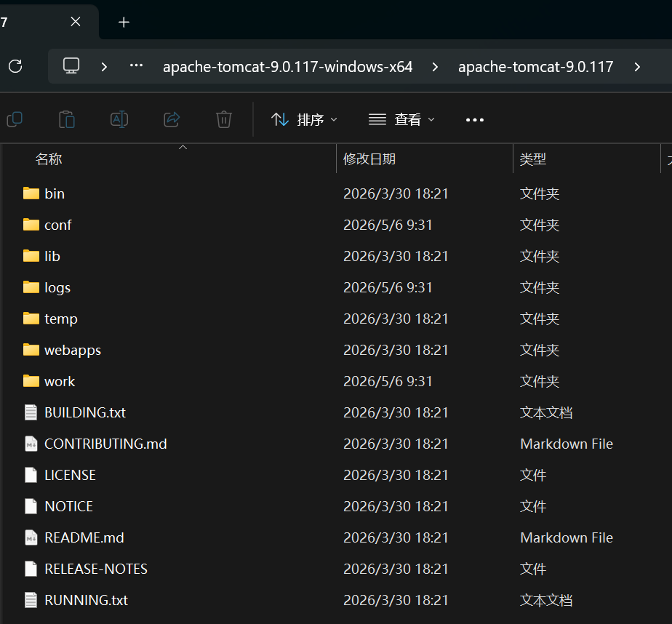Click 文件 type in the LICENSE row

(532, 476)
